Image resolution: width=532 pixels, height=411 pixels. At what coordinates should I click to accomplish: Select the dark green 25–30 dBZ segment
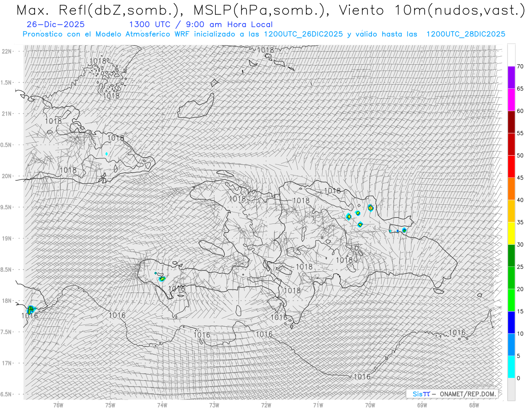click(x=511, y=255)
